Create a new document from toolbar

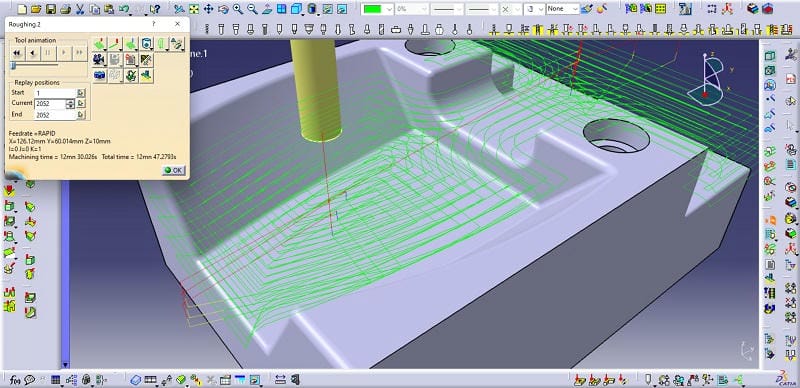(x=22, y=9)
